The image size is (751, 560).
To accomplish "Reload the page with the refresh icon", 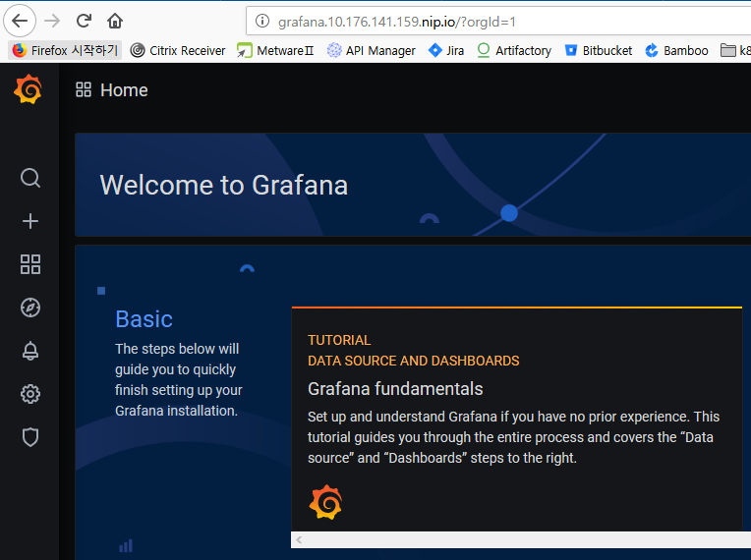I will coord(84,21).
